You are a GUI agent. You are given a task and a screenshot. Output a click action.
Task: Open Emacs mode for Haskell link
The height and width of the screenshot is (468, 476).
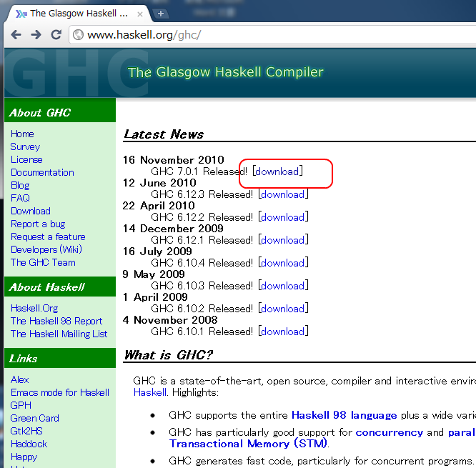pos(60,392)
